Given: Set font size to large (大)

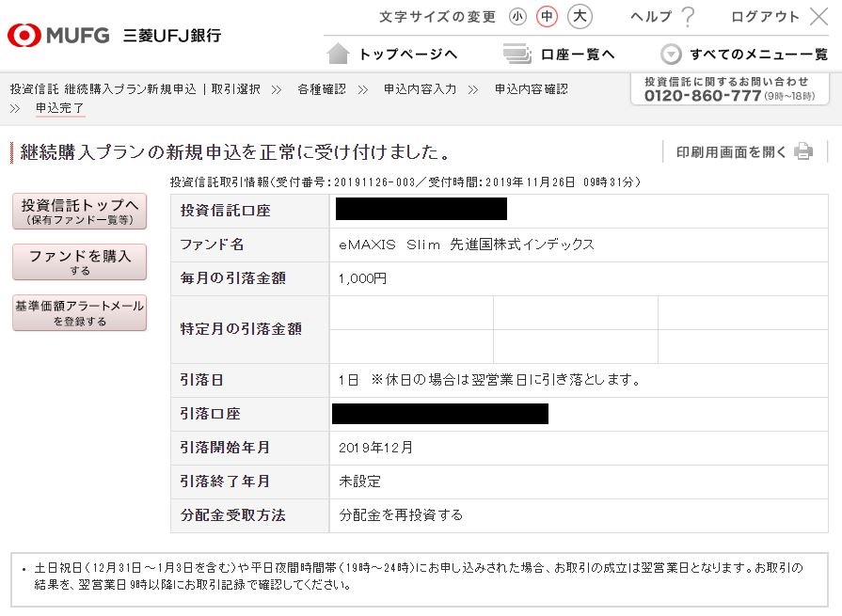Looking at the screenshot, I should (580, 17).
